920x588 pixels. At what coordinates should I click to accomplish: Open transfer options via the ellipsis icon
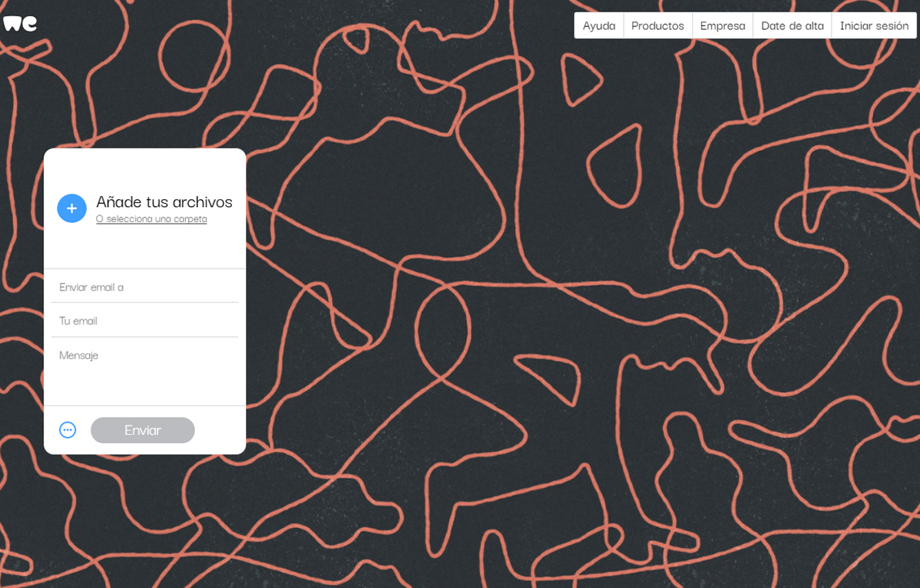[x=68, y=430]
